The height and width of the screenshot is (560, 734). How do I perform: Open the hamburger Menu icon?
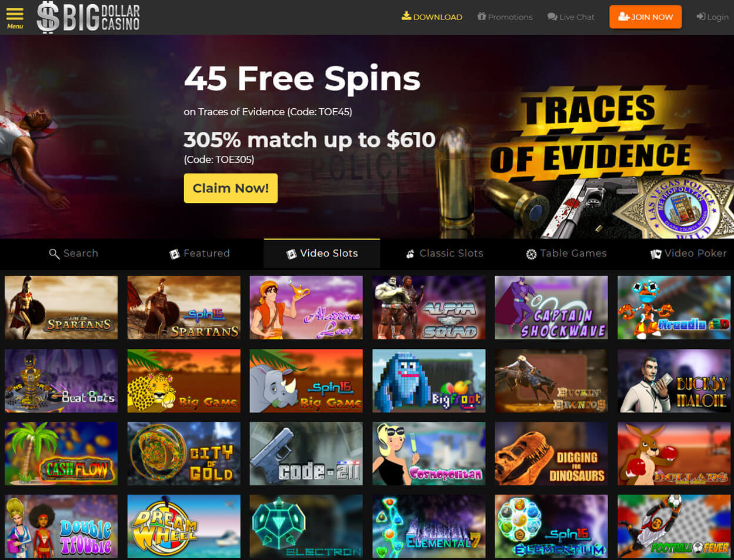point(15,15)
